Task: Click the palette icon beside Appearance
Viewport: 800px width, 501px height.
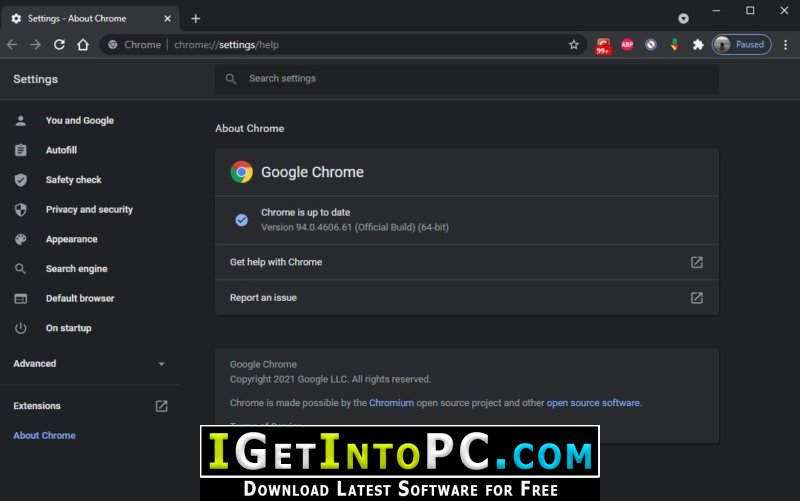Action: coord(20,239)
